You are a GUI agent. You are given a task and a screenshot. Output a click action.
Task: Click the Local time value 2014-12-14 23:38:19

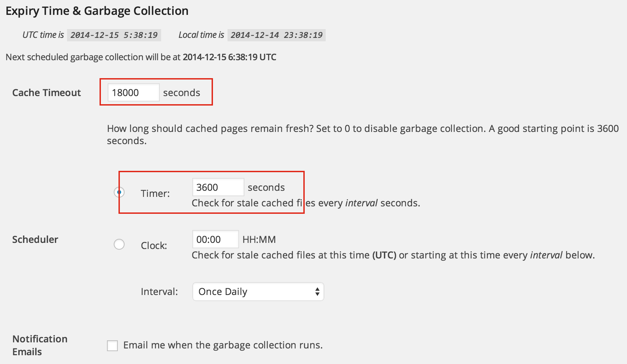click(277, 35)
